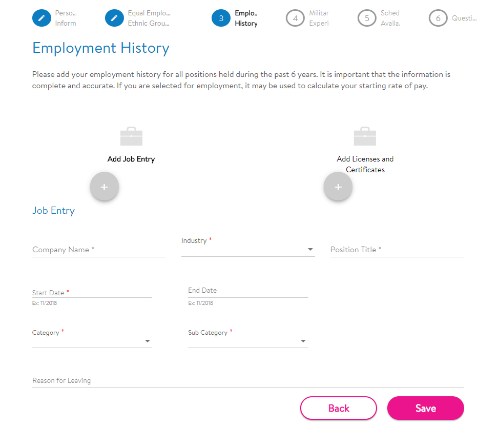Click the Personal Information pencil step icon
Image resolution: width=497 pixels, height=448 pixels.
pyautogui.click(x=42, y=18)
